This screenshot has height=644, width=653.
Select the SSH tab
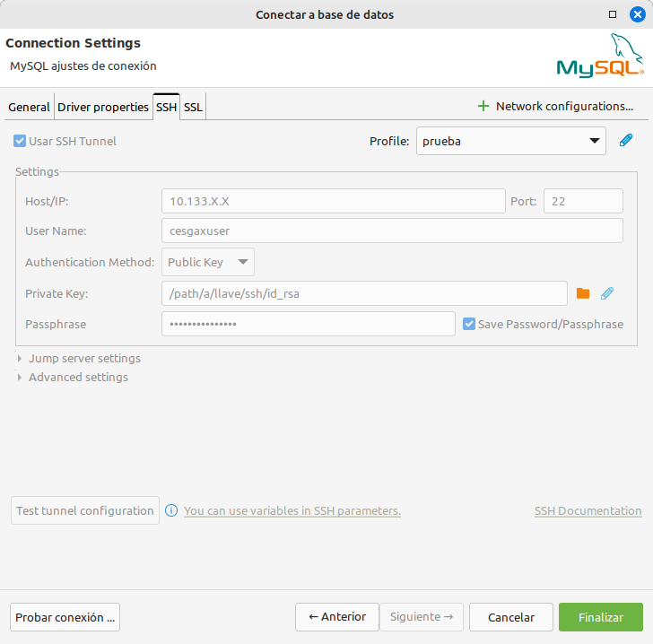pyautogui.click(x=167, y=107)
